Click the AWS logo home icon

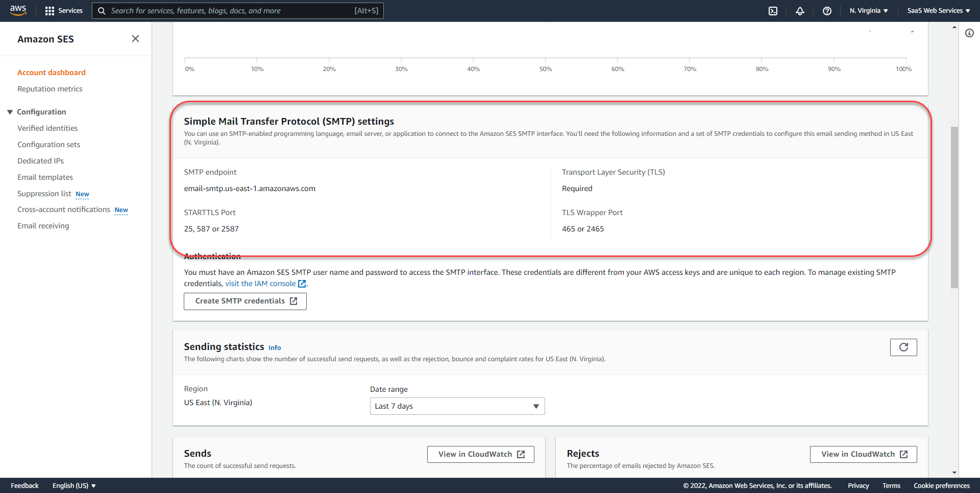(18, 10)
